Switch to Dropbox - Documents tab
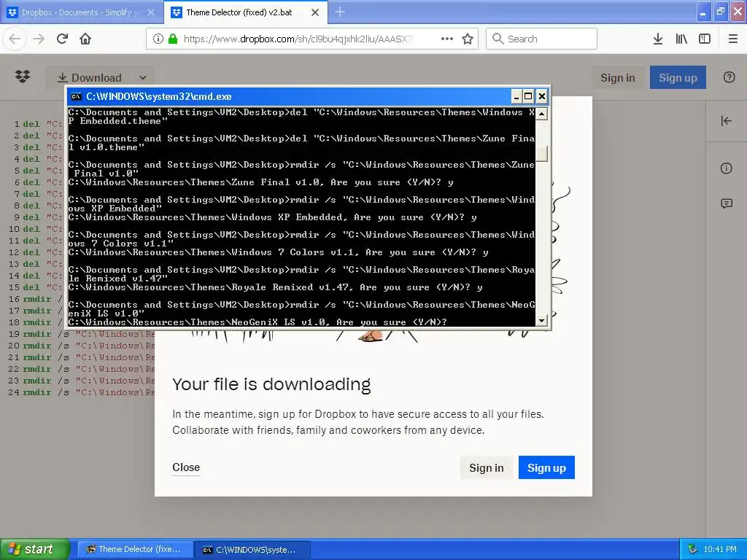The height and width of the screenshot is (560, 747). tap(82, 12)
